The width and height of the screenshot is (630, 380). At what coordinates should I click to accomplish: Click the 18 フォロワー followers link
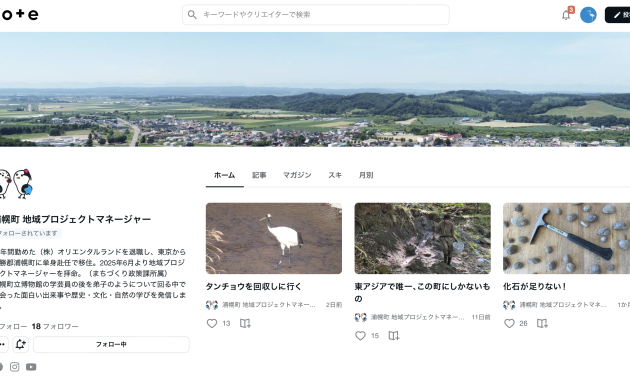click(x=55, y=326)
